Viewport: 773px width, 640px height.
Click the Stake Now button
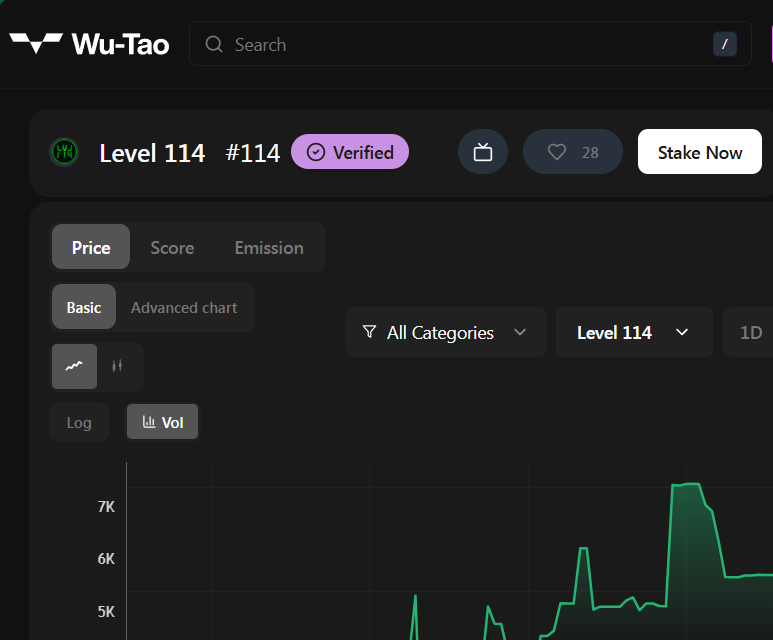click(x=700, y=152)
